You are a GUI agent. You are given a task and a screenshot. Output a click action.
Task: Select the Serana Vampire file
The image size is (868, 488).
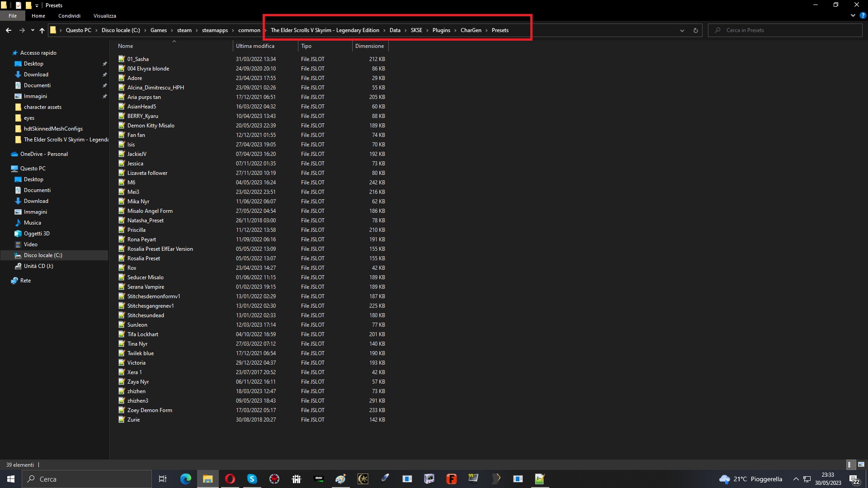[146, 287]
